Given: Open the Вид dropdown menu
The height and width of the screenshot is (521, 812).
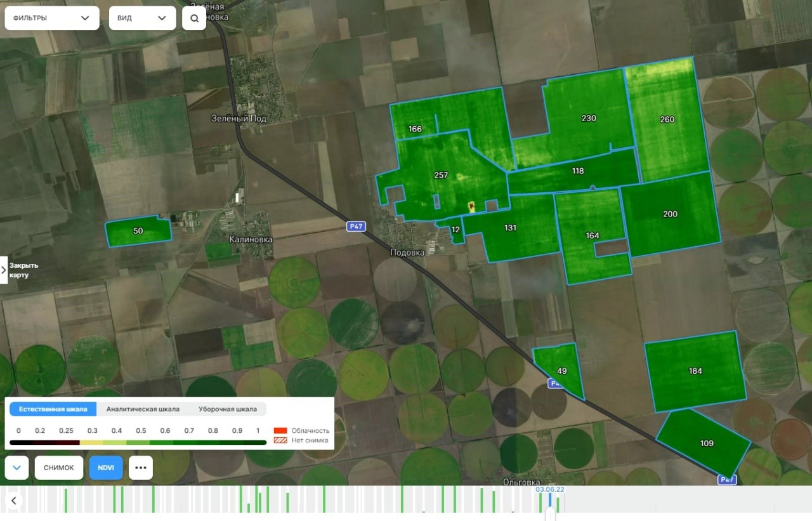Looking at the screenshot, I should [x=142, y=18].
